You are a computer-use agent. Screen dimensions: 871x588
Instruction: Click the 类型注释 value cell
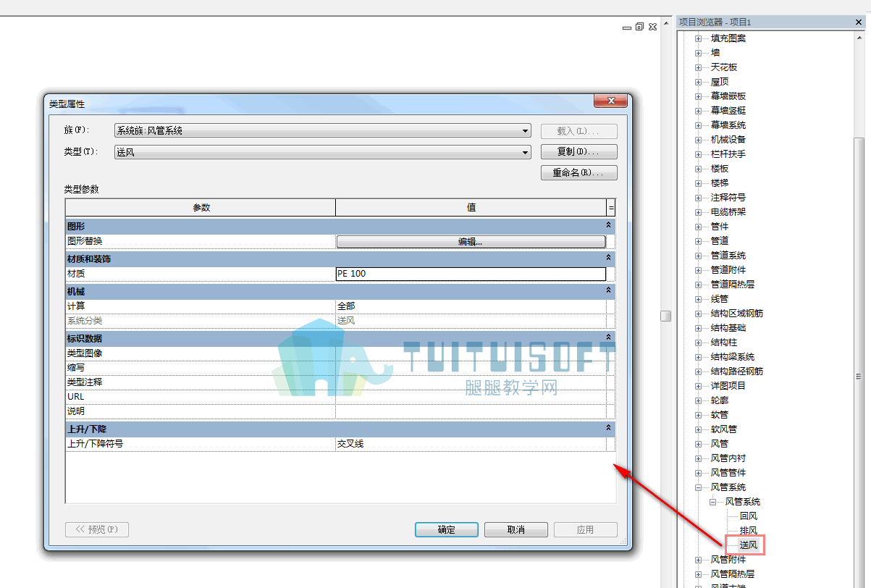(471, 382)
